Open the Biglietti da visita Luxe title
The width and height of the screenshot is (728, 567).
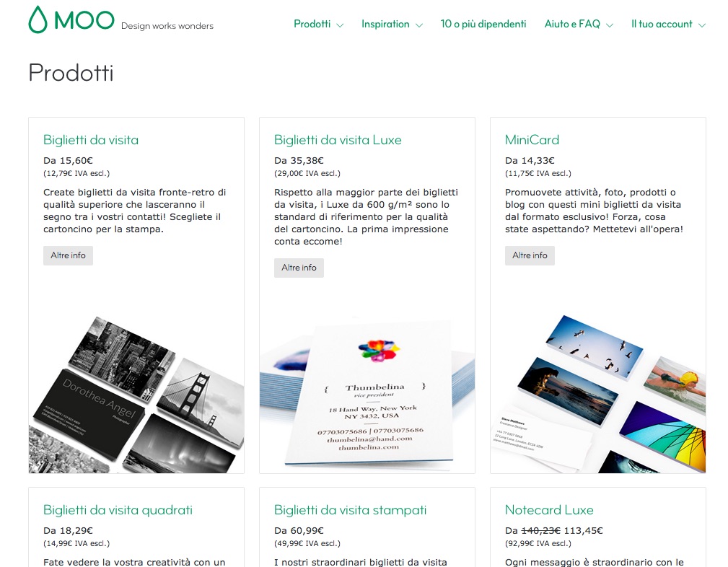[x=338, y=140]
